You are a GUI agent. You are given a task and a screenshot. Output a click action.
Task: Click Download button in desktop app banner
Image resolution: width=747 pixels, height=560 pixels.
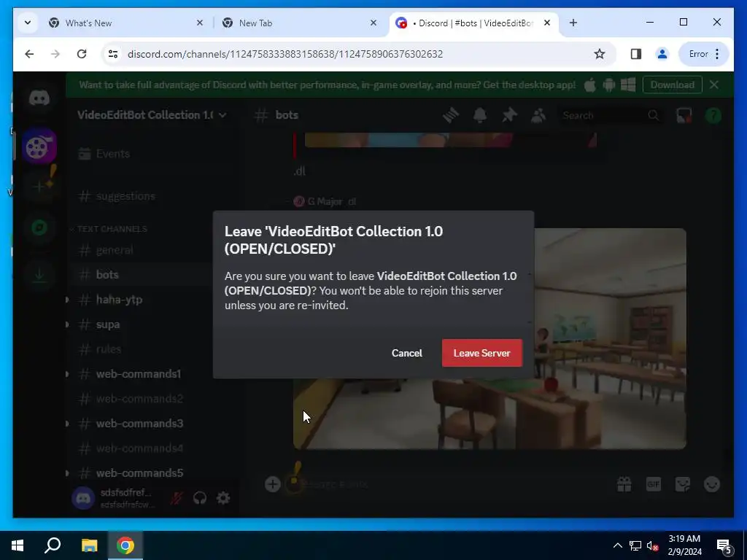pyautogui.click(x=672, y=85)
